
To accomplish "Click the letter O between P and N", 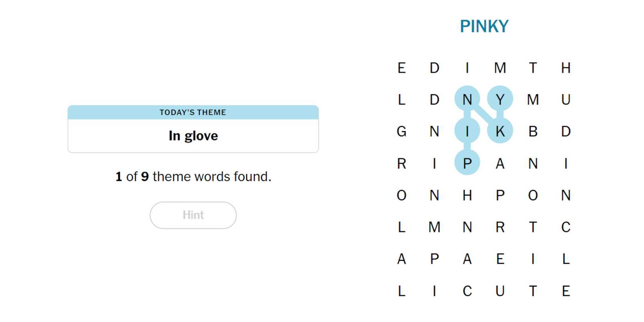I will tap(533, 195).
